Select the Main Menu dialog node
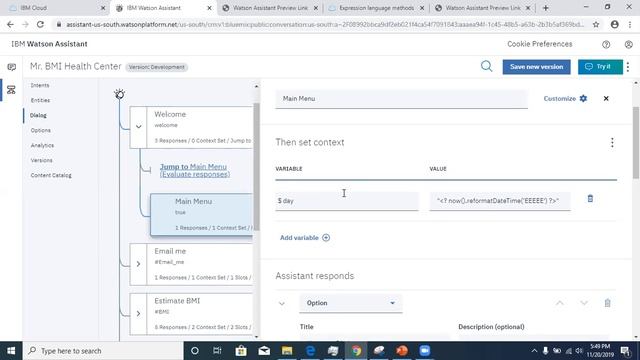 (202, 214)
